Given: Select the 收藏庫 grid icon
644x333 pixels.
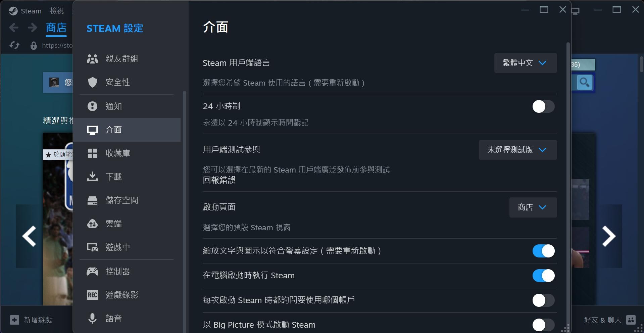Looking at the screenshot, I should 92,153.
